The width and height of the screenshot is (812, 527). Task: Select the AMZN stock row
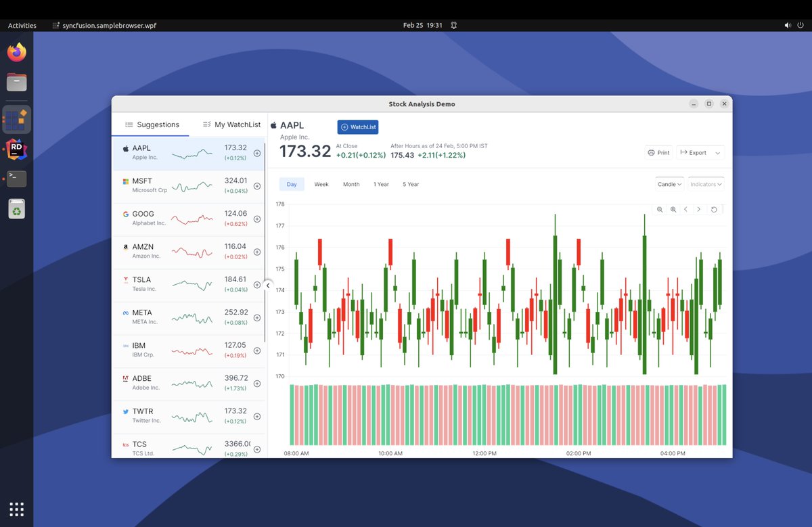click(188, 252)
